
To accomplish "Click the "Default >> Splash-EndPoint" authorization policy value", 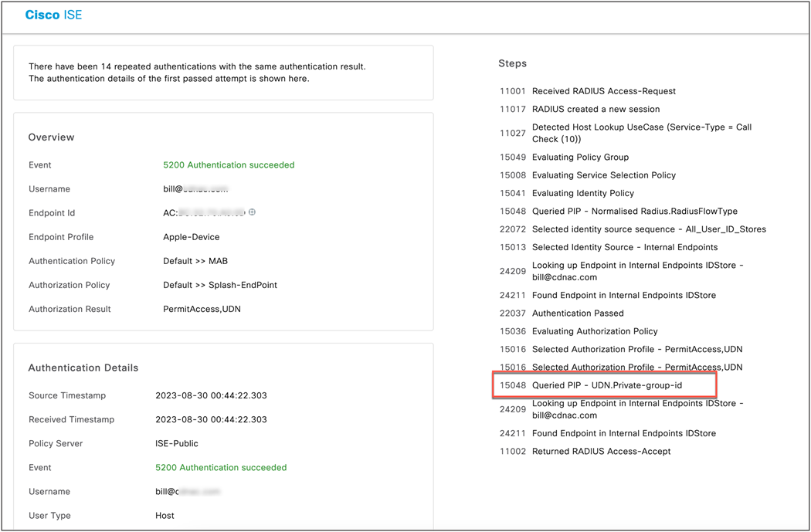I will (220, 285).
